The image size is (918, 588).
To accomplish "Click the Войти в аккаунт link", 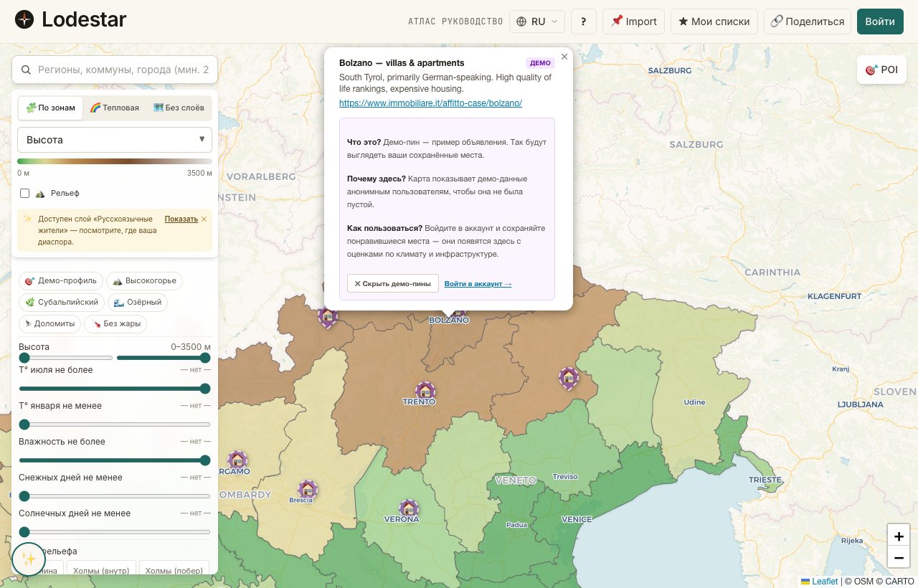I will coord(478,284).
